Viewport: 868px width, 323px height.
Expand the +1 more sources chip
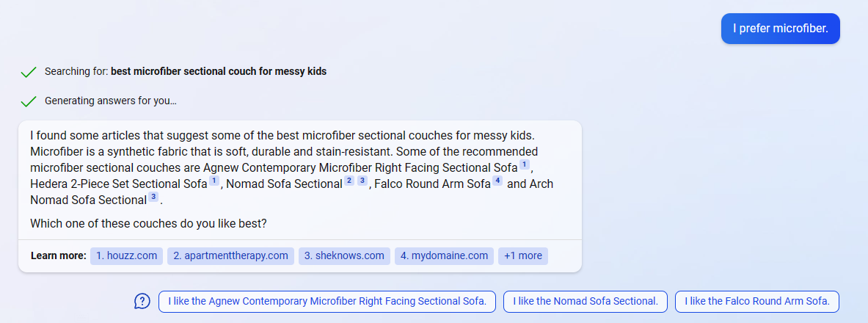point(522,255)
